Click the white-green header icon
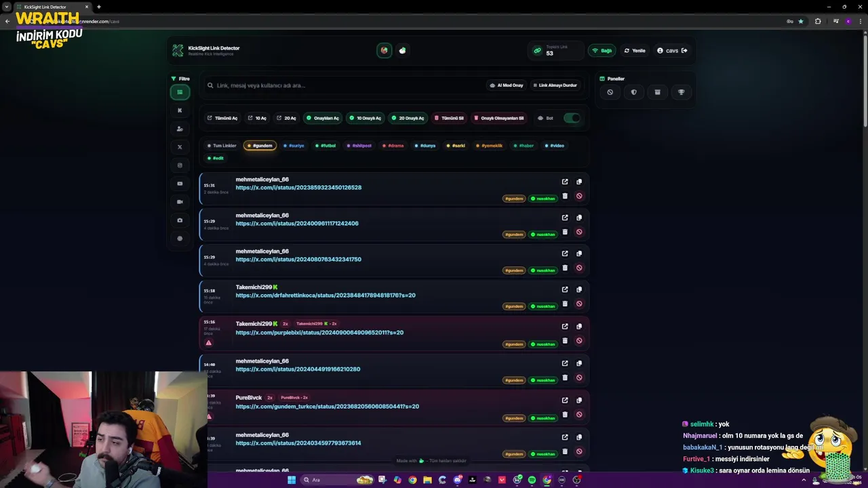The height and width of the screenshot is (488, 868). (x=403, y=50)
